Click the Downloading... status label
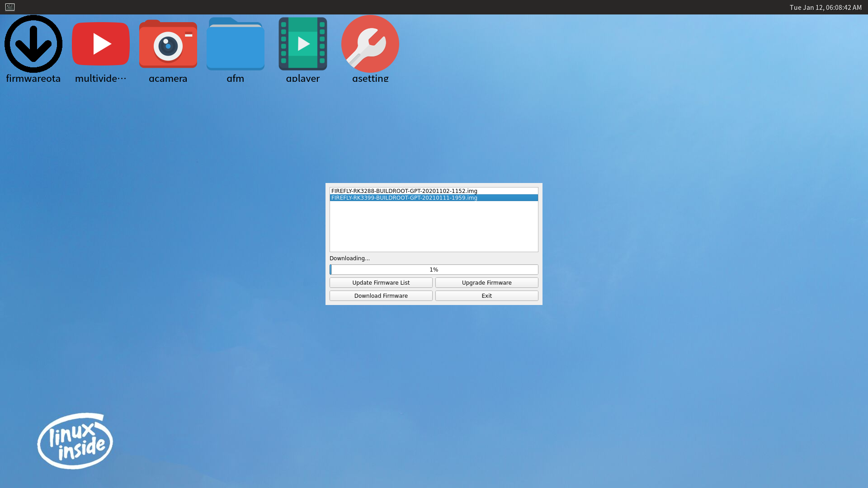 [349, 258]
